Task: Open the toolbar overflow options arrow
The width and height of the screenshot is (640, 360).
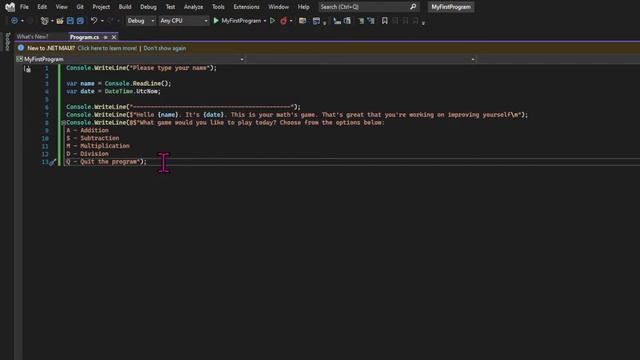Action: pyautogui.click(x=423, y=23)
